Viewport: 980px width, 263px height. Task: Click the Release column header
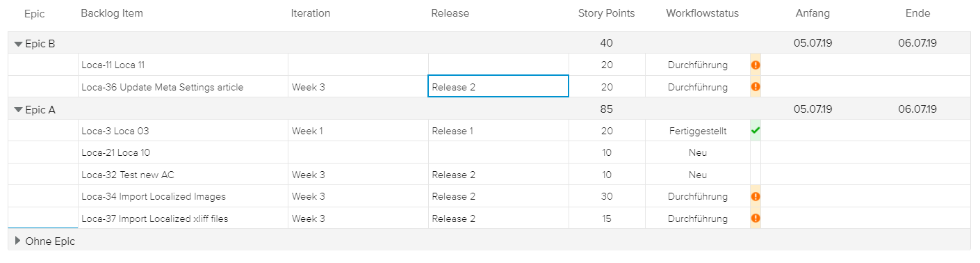click(450, 13)
